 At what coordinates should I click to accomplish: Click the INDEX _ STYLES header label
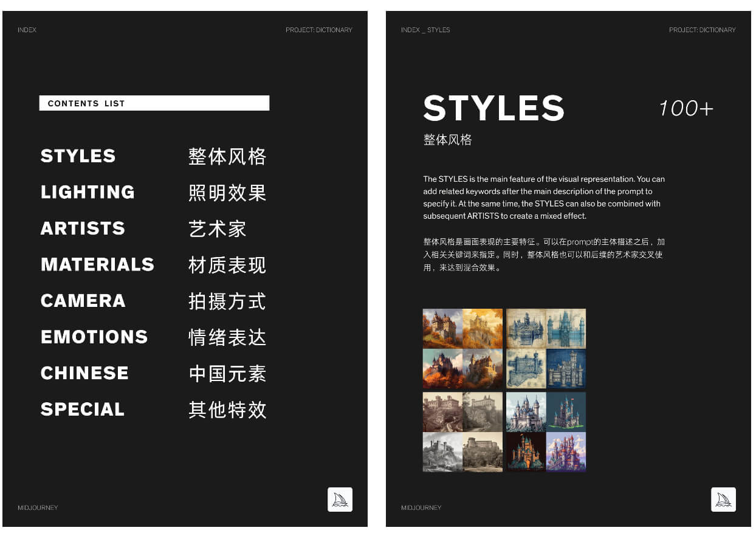[425, 30]
